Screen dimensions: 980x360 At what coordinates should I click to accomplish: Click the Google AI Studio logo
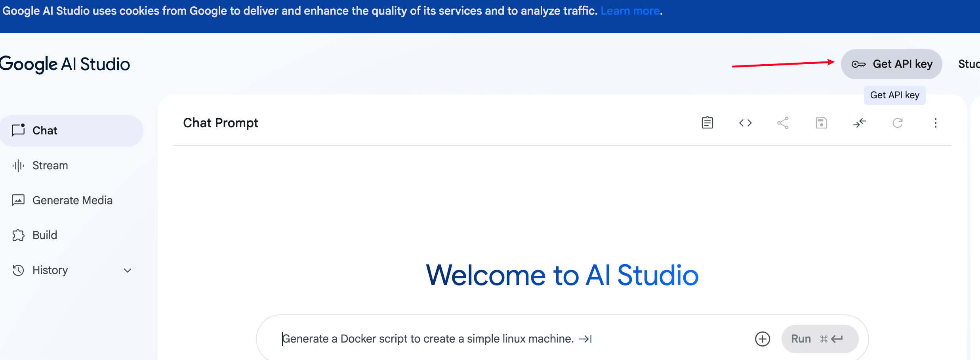(65, 64)
